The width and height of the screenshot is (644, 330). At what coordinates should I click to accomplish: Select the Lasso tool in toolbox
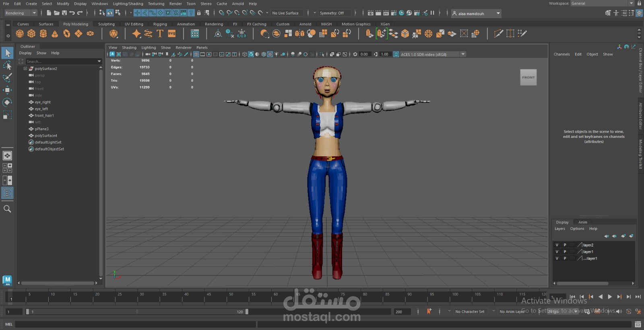(7, 65)
